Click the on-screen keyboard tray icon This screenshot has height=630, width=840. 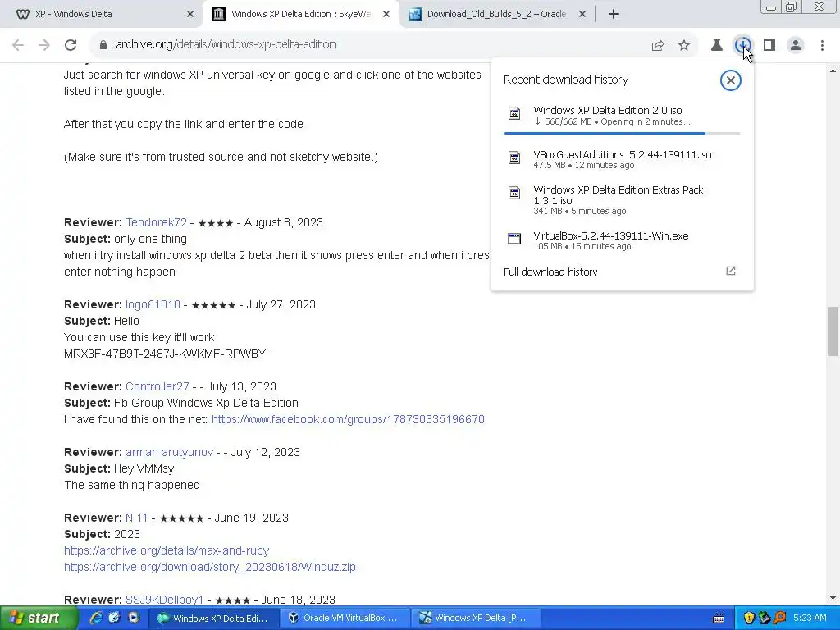[719, 619]
